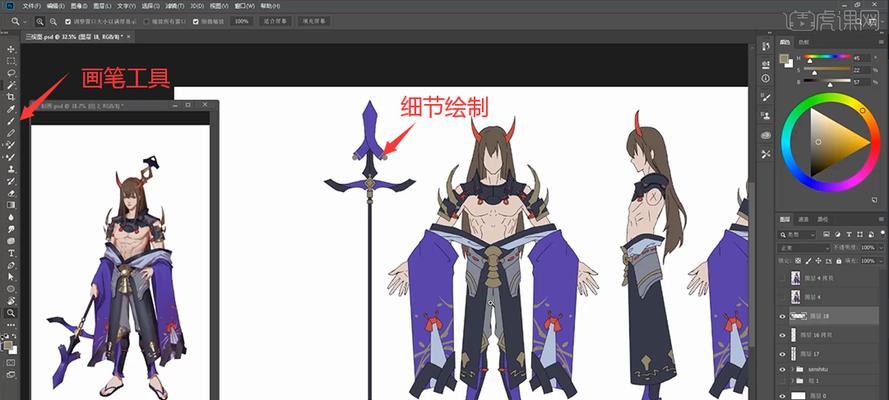The image size is (889, 400).
Task: Hide layer 图层 17 with its eye icon
Action: [x=782, y=354]
